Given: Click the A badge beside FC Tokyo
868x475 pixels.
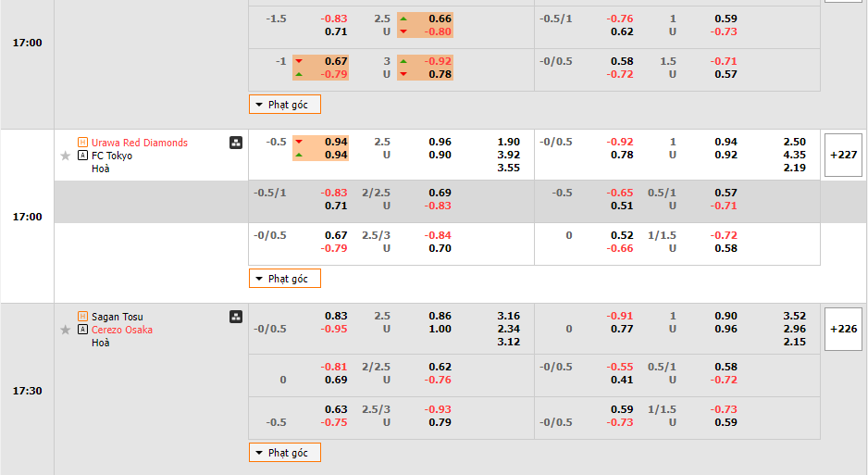Looking at the screenshot, I should [x=83, y=156].
